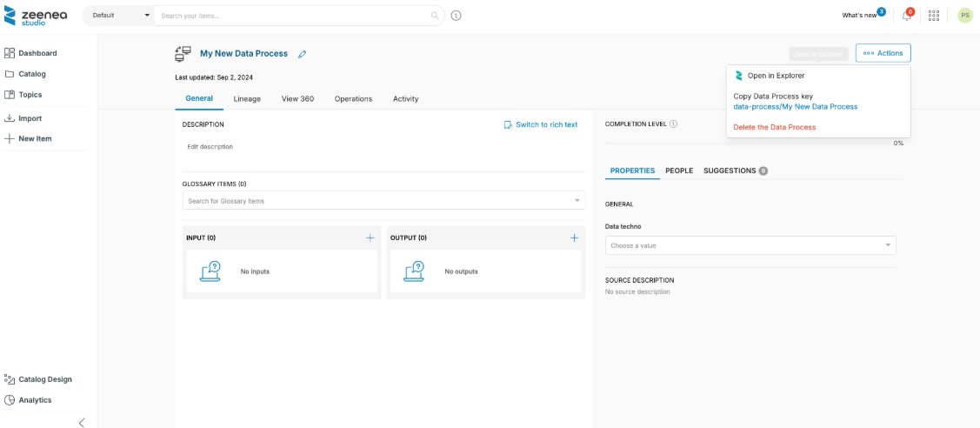
Task: Switch to the Lineage tab
Action: pos(247,98)
